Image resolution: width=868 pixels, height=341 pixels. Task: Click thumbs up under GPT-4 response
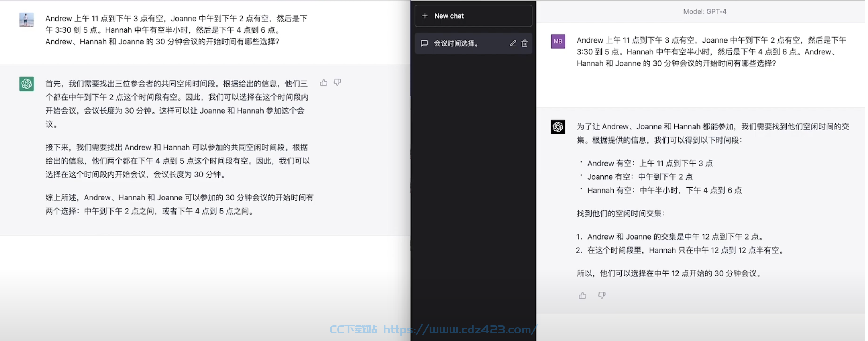(582, 295)
